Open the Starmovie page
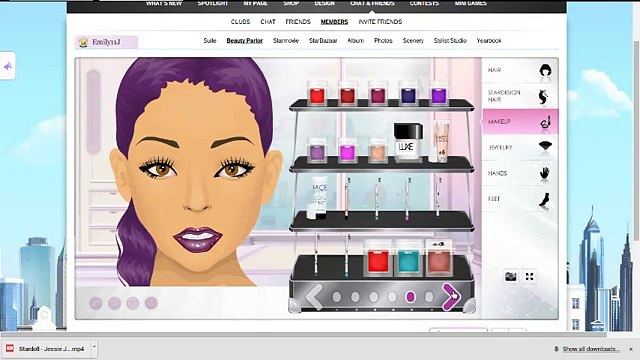Screen dimensions: 640x360 tap(286, 41)
